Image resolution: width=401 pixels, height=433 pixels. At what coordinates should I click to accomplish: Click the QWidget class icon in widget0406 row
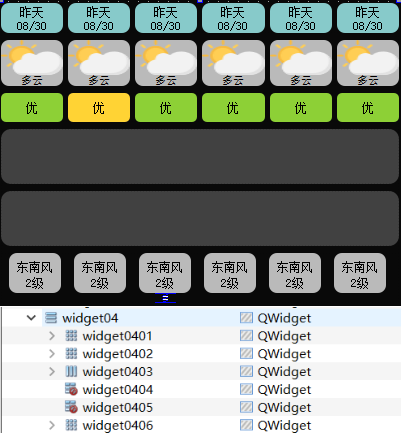[246, 425]
